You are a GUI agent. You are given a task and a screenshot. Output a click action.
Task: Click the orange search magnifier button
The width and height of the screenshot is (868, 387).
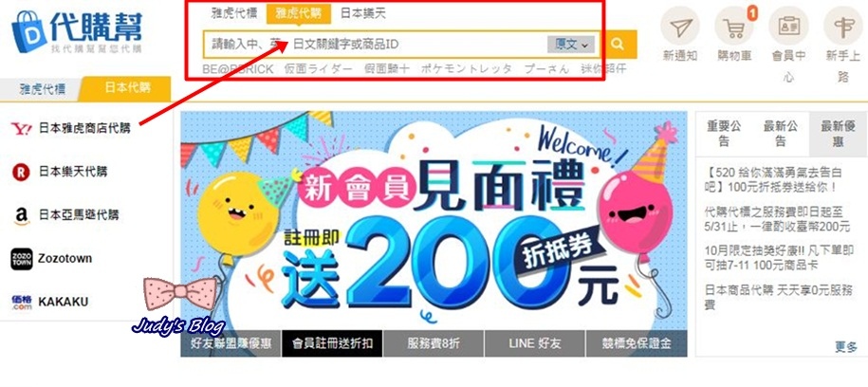pyautogui.click(x=618, y=45)
